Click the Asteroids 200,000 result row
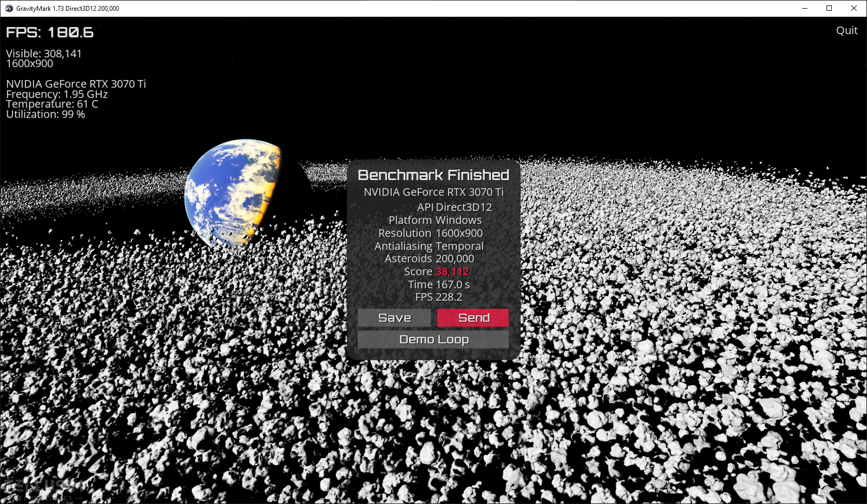Screen dimensions: 867x504 [429, 258]
